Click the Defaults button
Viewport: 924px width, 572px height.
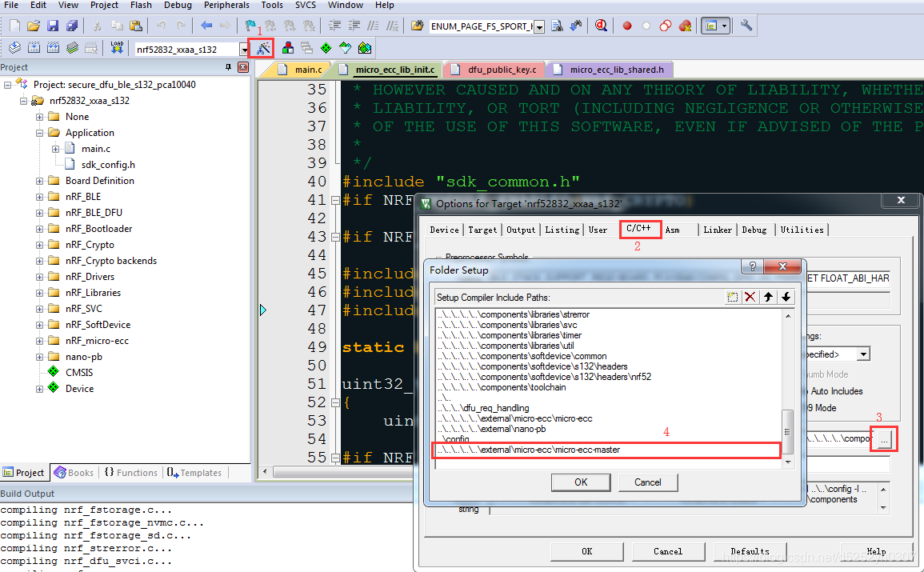[x=750, y=551]
